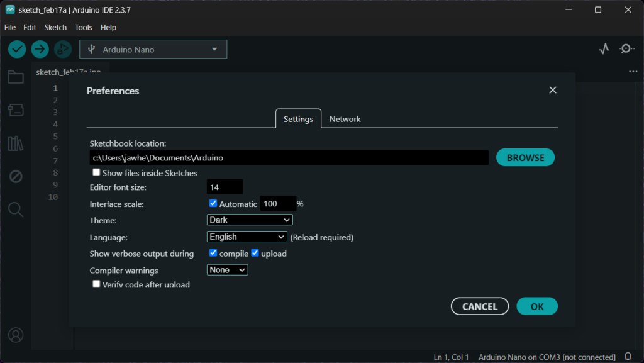This screenshot has height=363, width=644.
Task: Enable Show files inside Sketches checkbox
Action: click(x=96, y=172)
